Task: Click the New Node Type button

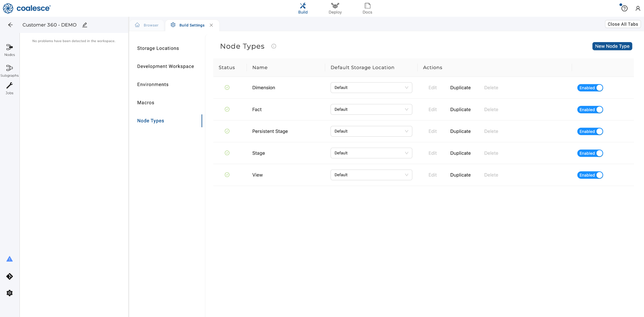Action: [x=612, y=46]
